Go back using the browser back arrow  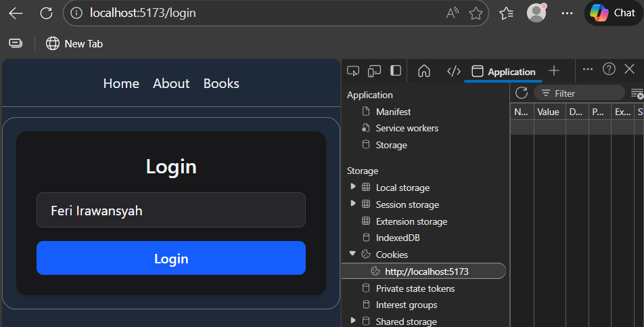(x=16, y=13)
